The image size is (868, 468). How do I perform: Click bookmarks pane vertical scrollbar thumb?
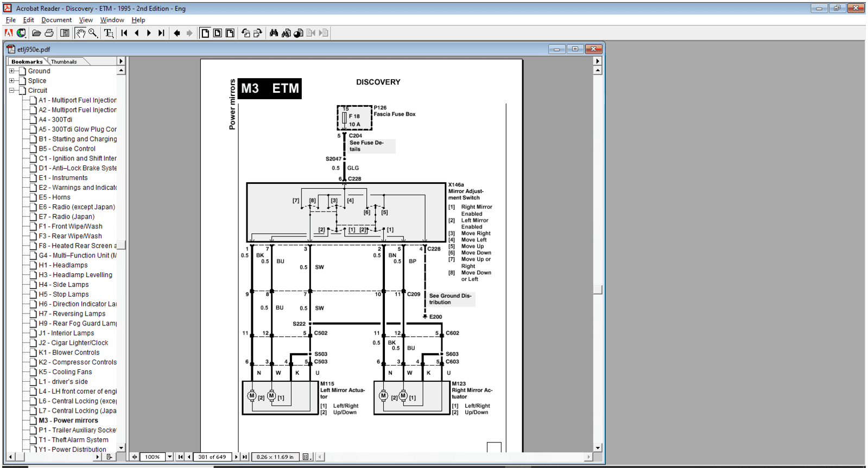[x=121, y=245]
